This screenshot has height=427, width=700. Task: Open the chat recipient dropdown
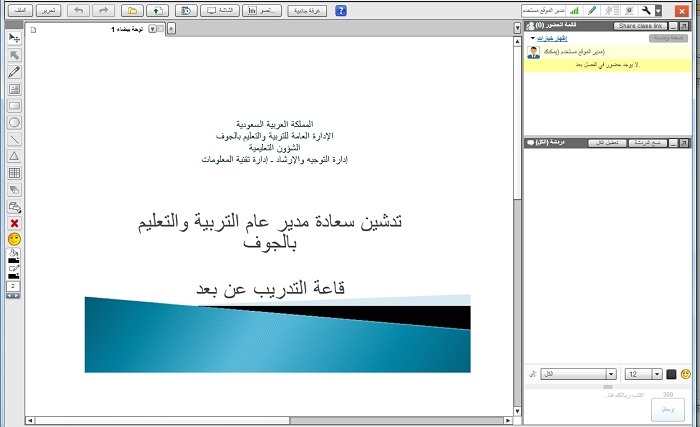pyautogui.click(x=611, y=374)
